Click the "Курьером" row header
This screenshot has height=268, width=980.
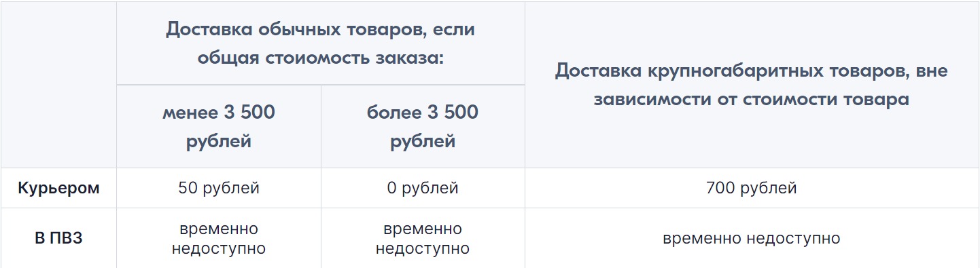tap(58, 188)
